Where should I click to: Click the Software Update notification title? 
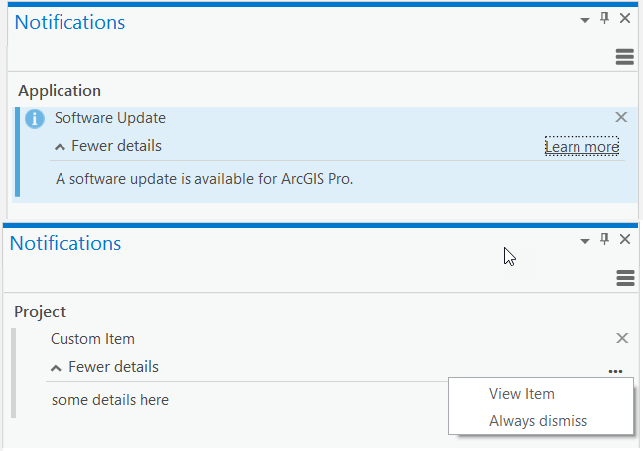point(110,118)
